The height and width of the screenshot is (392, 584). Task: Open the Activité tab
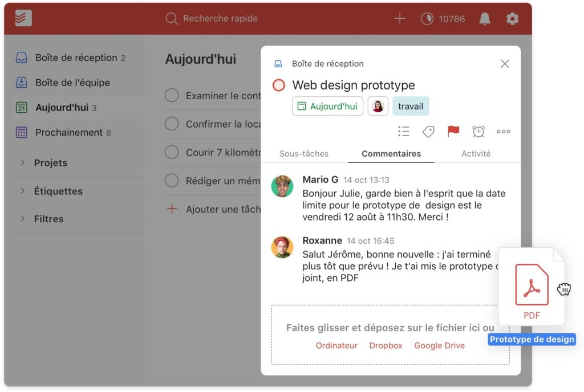click(476, 153)
